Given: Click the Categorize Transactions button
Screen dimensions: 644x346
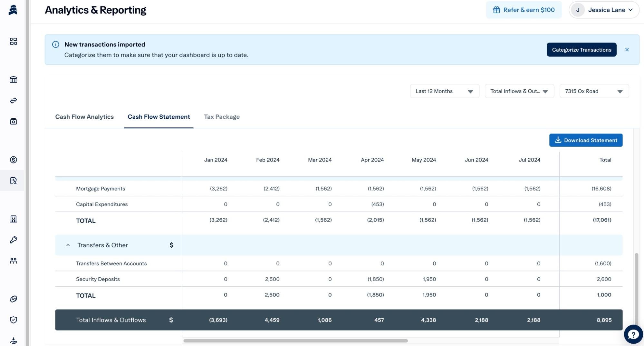Looking at the screenshot, I should tap(582, 50).
